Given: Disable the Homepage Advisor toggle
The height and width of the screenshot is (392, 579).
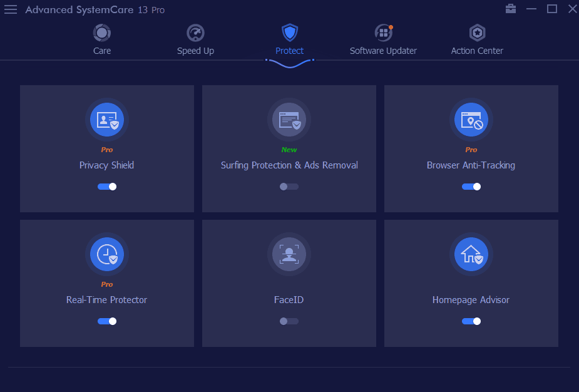Looking at the screenshot, I should pos(471,321).
